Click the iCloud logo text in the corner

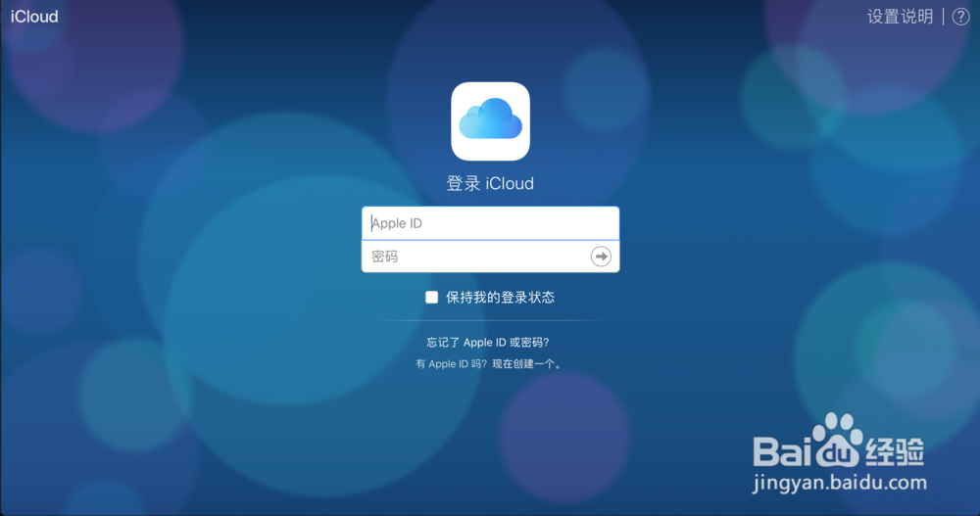pos(34,17)
